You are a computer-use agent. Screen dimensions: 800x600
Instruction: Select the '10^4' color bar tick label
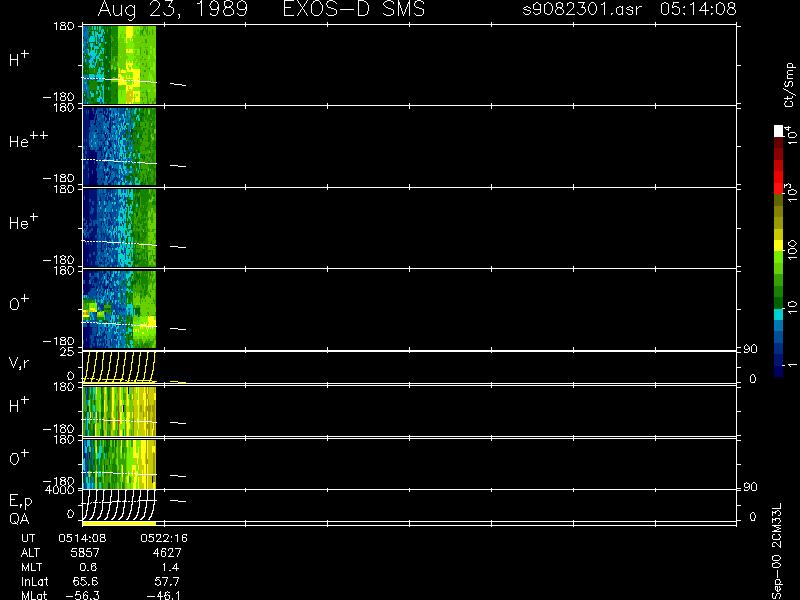click(790, 134)
